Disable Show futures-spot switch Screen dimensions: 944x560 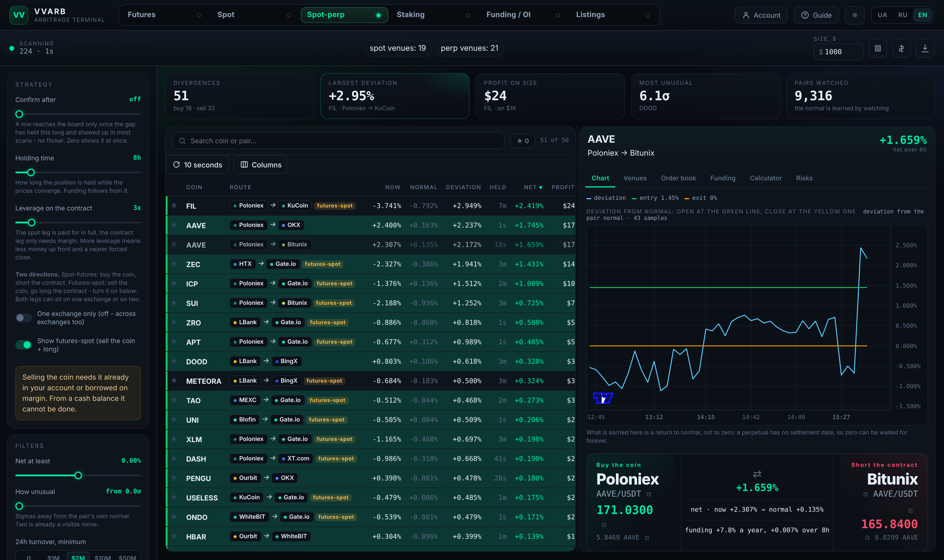pos(23,345)
